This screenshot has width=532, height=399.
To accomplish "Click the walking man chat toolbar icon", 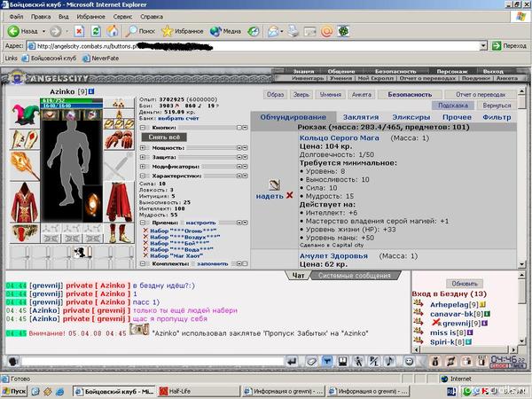I will pyautogui.click(x=358, y=362).
